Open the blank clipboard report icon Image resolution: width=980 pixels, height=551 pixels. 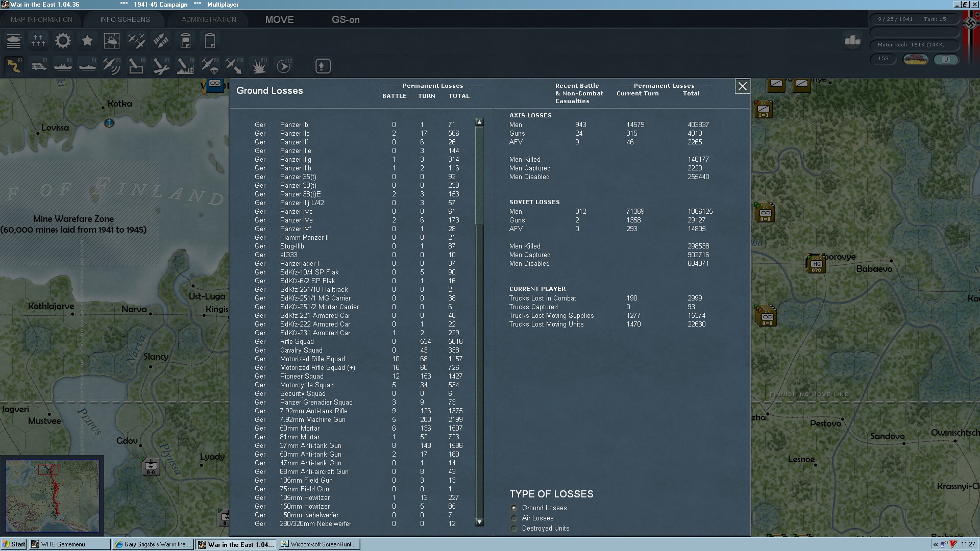click(x=210, y=41)
